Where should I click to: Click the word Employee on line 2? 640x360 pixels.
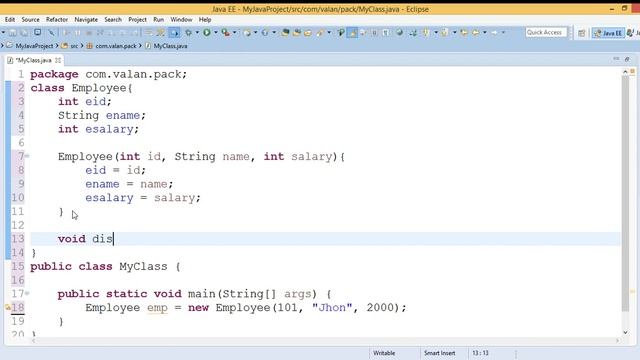[99, 88]
